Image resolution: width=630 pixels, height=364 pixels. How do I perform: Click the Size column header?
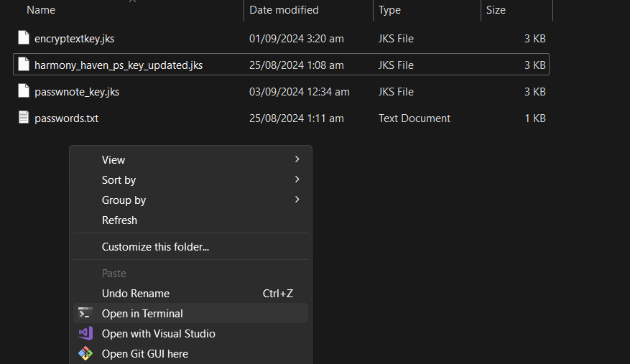496,10
